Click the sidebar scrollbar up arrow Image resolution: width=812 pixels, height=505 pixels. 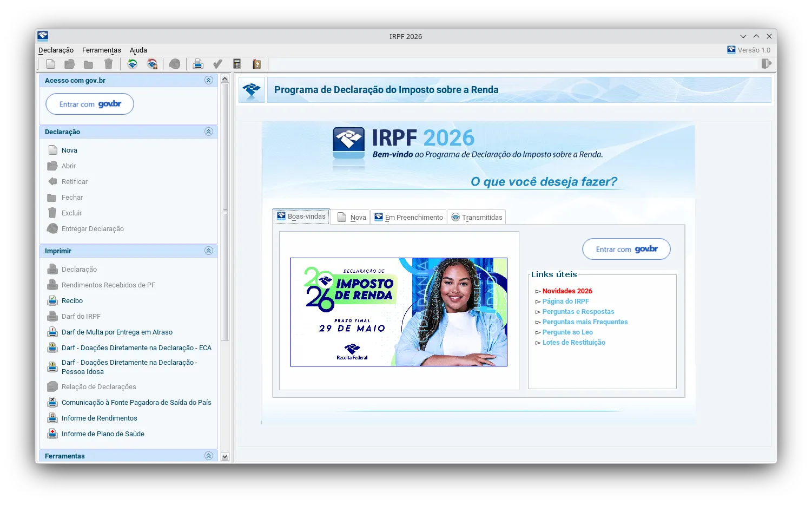pos(225,79)
